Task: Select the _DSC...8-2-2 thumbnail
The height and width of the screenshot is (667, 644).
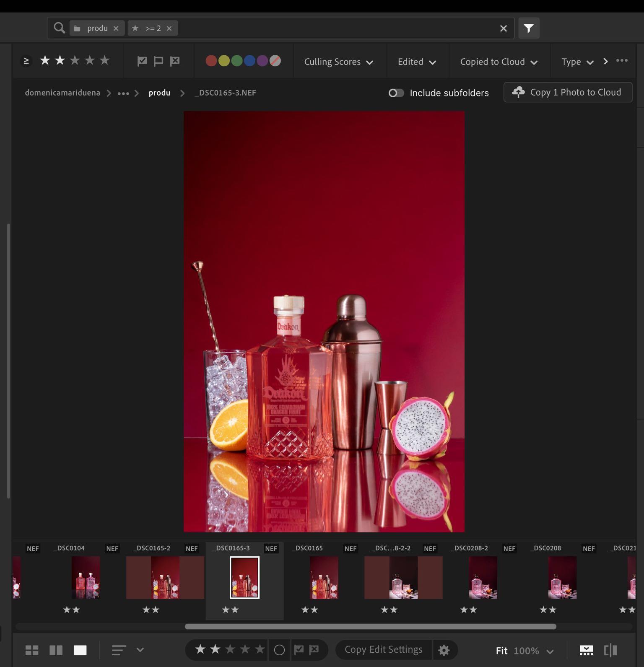Action: pos(403,577)
